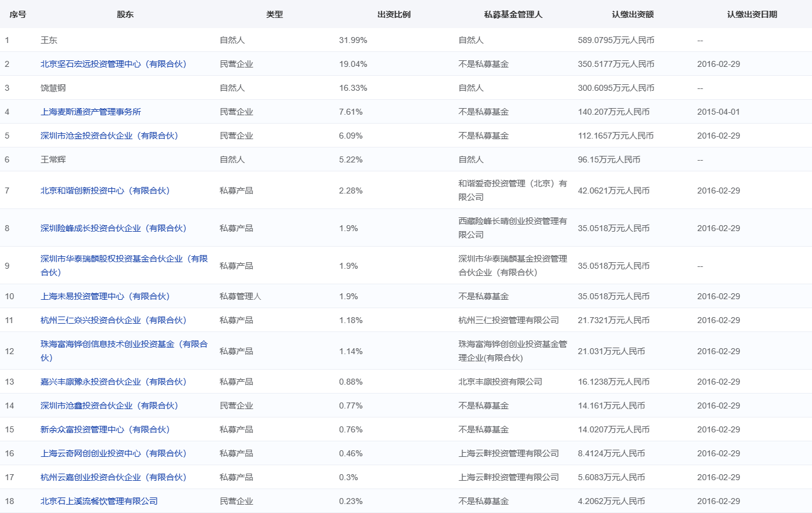Select the 96.15万元人民币 amount
This screenshot has height=513, width=812.
point(609,159)
